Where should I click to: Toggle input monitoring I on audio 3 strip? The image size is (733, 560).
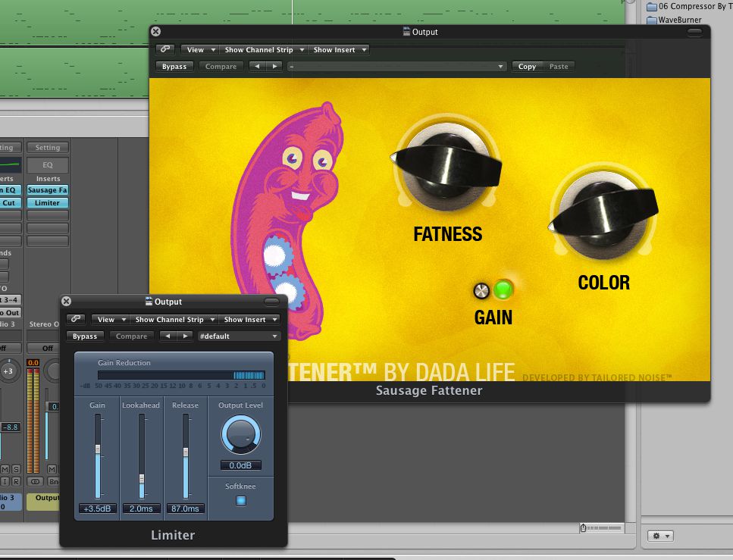point(5,481)
